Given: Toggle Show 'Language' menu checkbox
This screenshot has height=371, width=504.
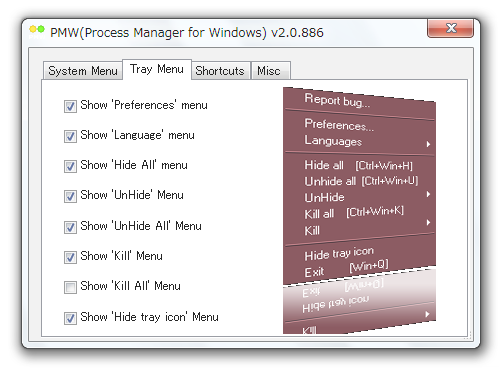Looking at the screenshot, I should coord(70,136).
